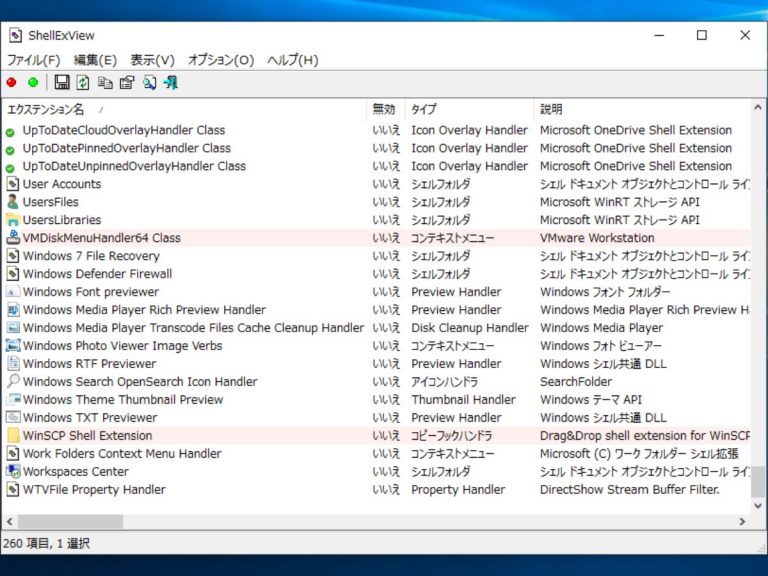Click the vertical scrollbar thumb

coord(758,481)
